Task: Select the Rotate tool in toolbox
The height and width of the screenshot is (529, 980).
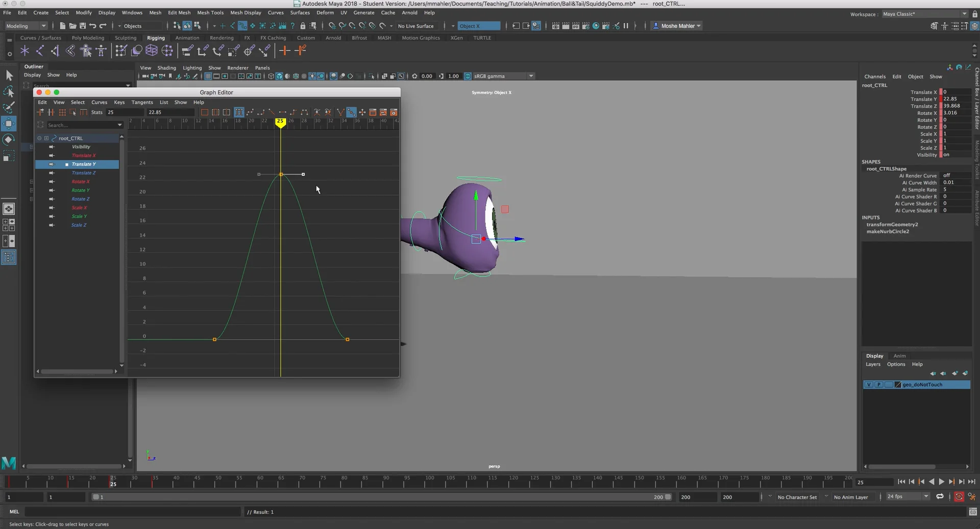Action: coord(9,139)
